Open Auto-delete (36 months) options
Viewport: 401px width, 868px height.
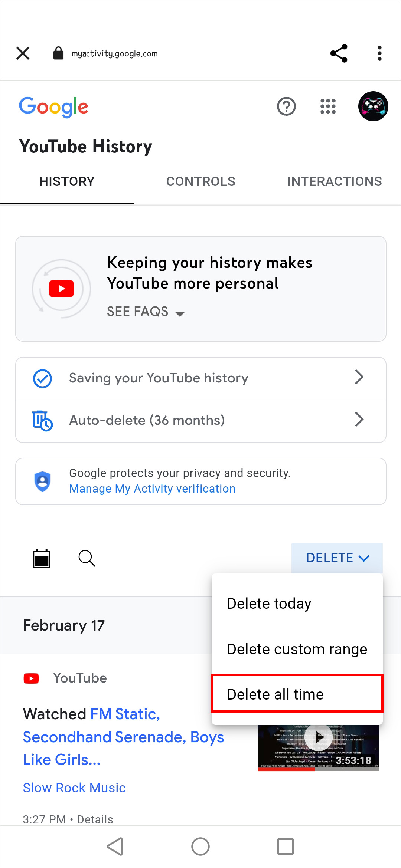(200, 421)
